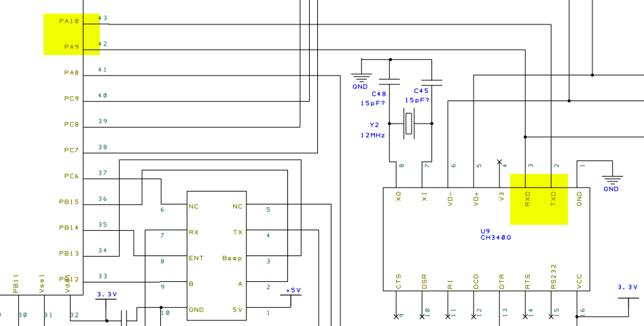Select the DTR pin label on CH340G
644x326 pixels.
[x=502, y=283]
